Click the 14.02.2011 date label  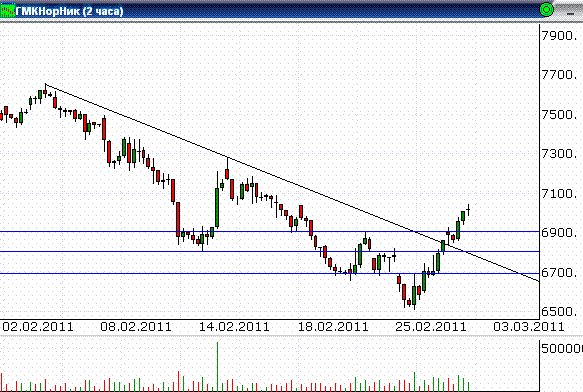pos(234,327)
